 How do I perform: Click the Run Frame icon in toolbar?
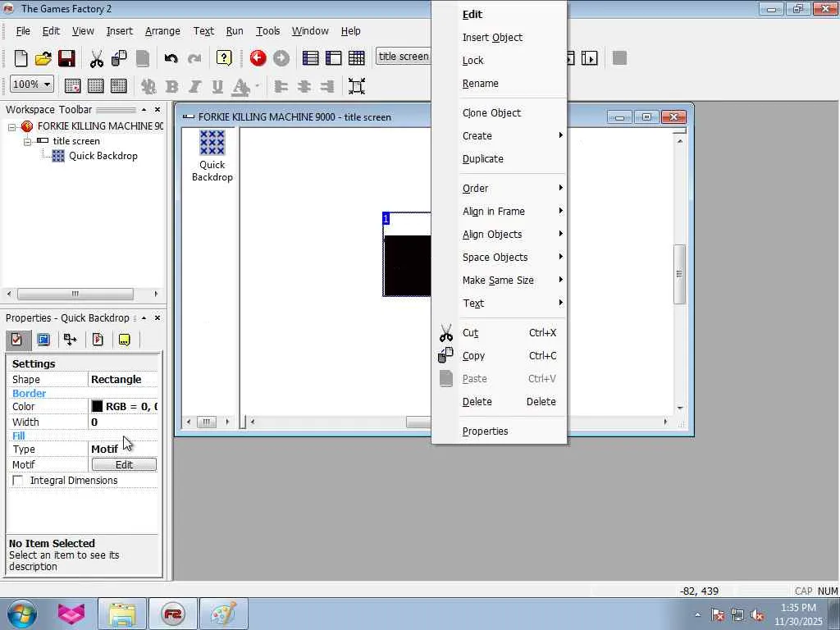tap(589, 58)
